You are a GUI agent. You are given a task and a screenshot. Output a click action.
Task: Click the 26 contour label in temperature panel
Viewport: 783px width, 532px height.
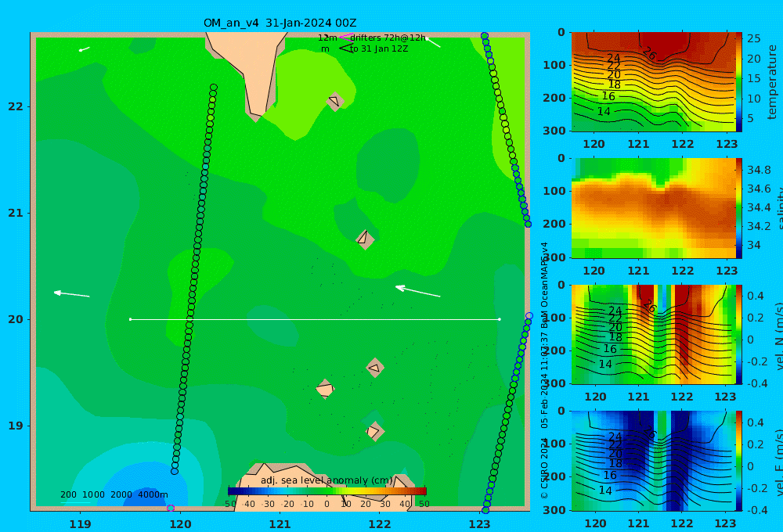click(x=649, y=53)
